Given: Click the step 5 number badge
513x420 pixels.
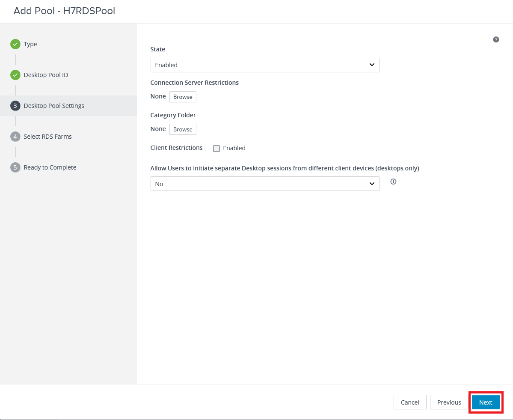Looking at the screenshot, I should tap(15, 167).
